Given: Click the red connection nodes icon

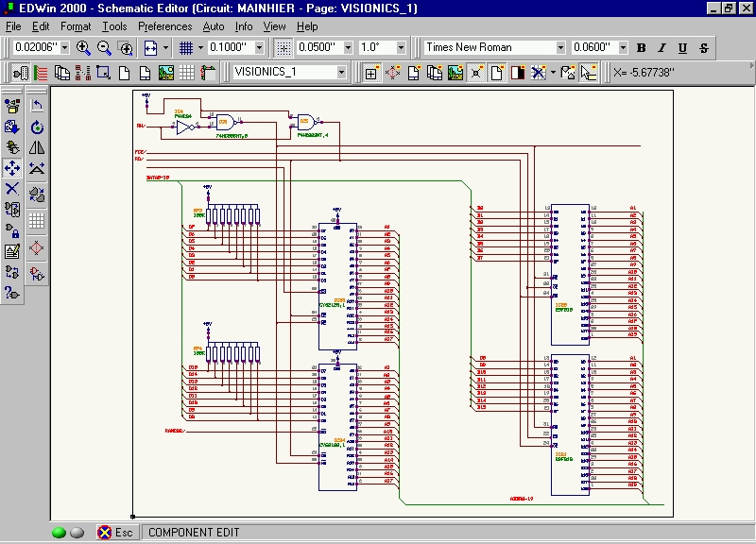Looking at the screenshot, I should (82, 73).
